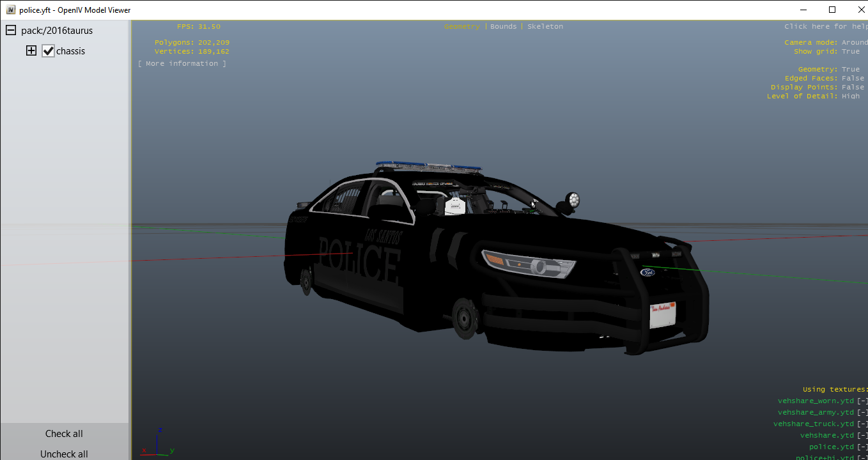This screenshot has height=460, width=868.
Task: Click the Uncheck all button
Action: point(64,454)
